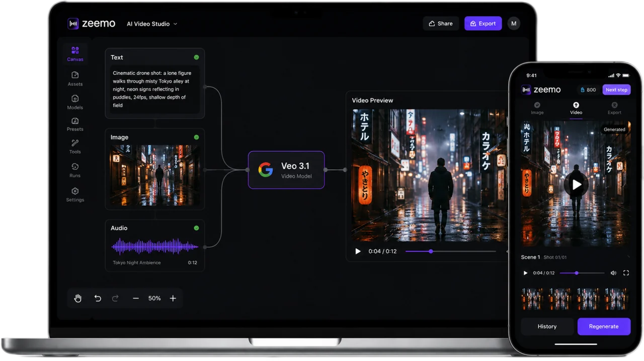Mute audio with phone speaker icon

613,273
